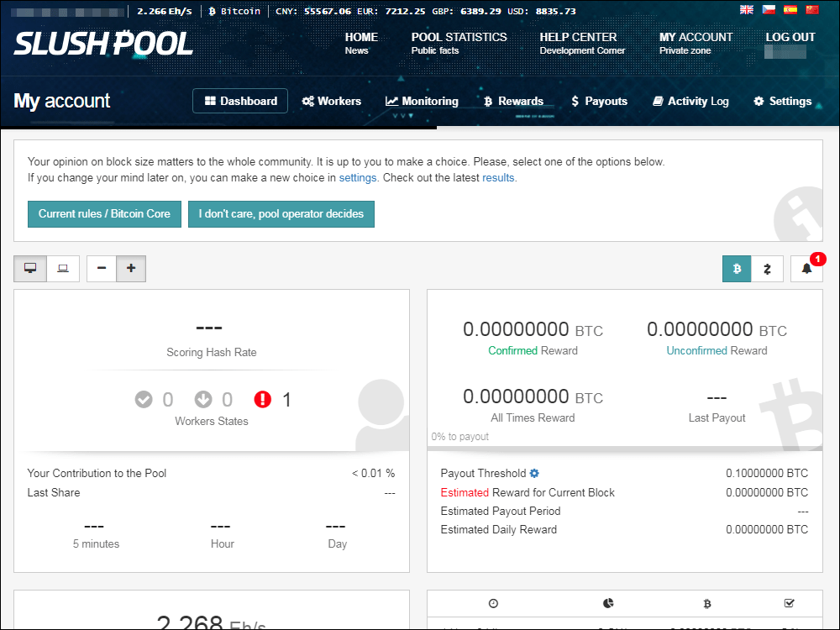Select the laptop view icon

[x=62, y=268]
